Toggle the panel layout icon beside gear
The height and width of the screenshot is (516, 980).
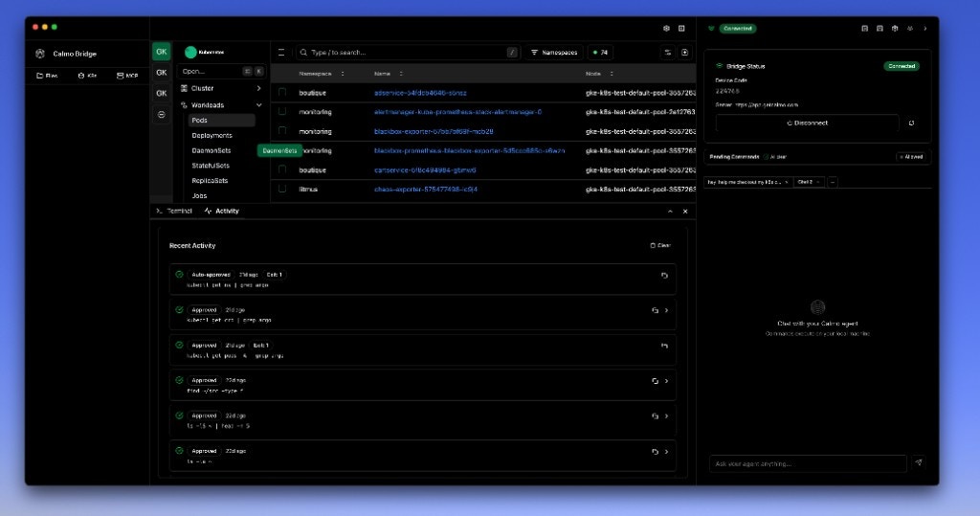(681, 29)
